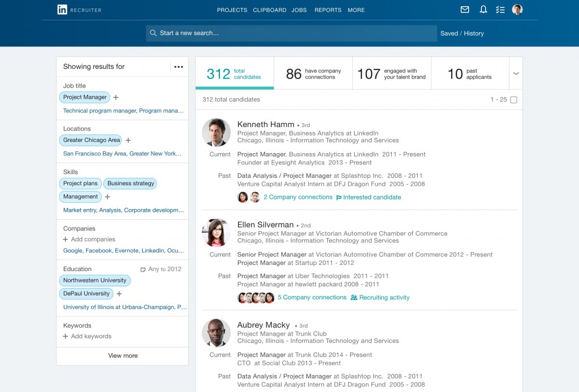
Task: Open Ellen Silverman's 5 Company connections link
Action: pos(312,297)
